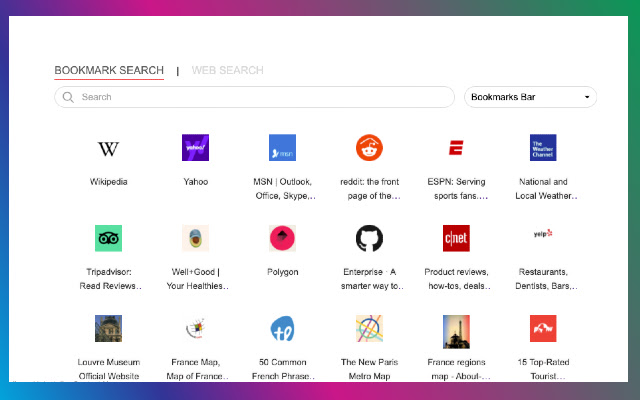This screenshot has height=400, width=640.
Task: Click 'Well+Good | Your Healthies' label text
Action: (x=197, y=279)
